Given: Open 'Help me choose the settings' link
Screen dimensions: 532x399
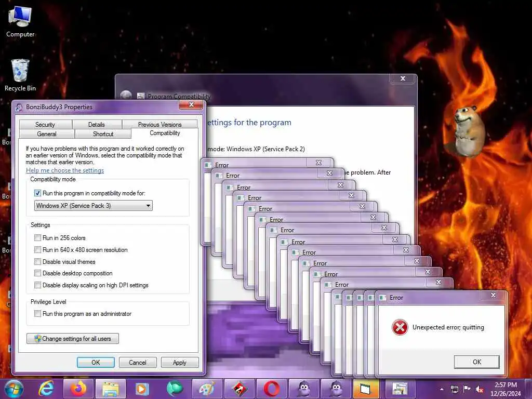Looking at the screenshot, I should 65,170.
